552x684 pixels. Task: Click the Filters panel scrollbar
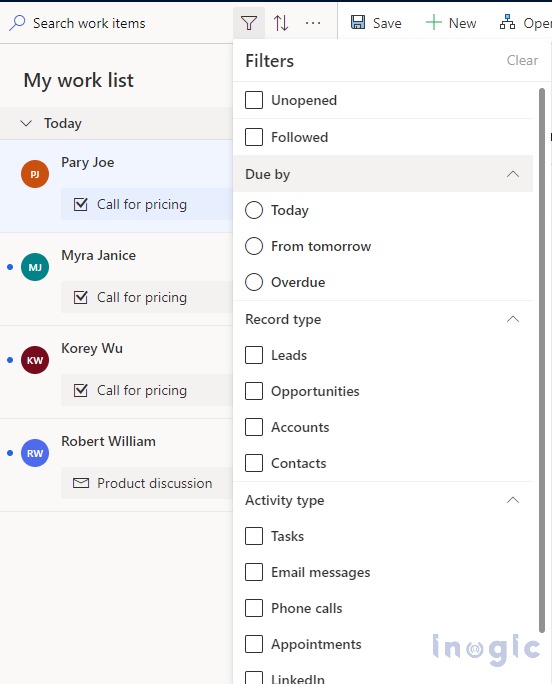pos(542,360)
